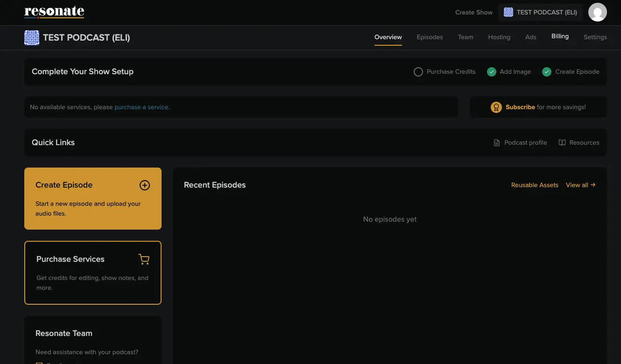Viewport: 621px width, 364px height.
Task: Click Create Show in the top bar
Action: point(473,12)
